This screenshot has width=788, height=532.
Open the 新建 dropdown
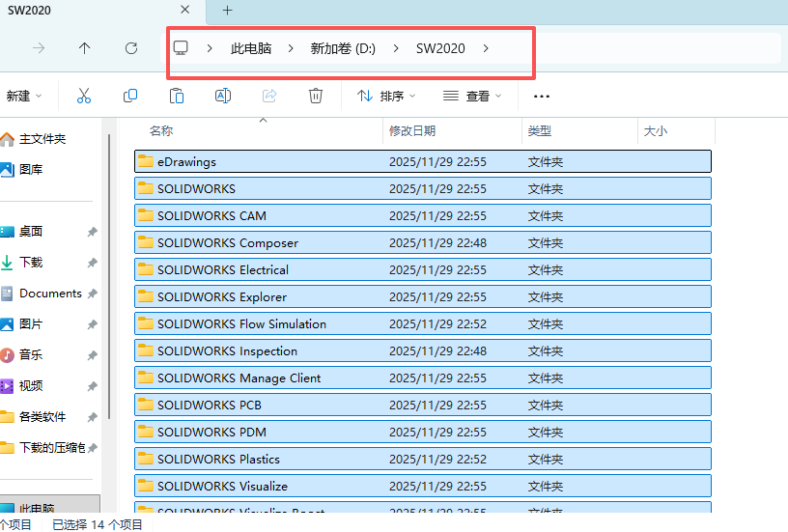pos(23,96)
